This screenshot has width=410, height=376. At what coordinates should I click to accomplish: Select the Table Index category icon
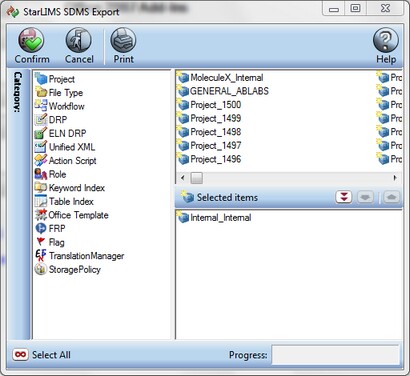point(41,201)
